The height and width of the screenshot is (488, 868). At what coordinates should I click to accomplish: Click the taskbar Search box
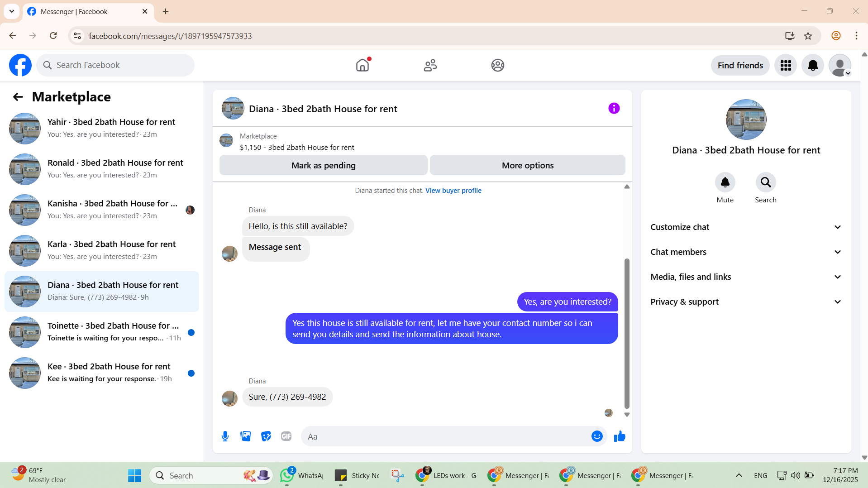pos(211,475)
